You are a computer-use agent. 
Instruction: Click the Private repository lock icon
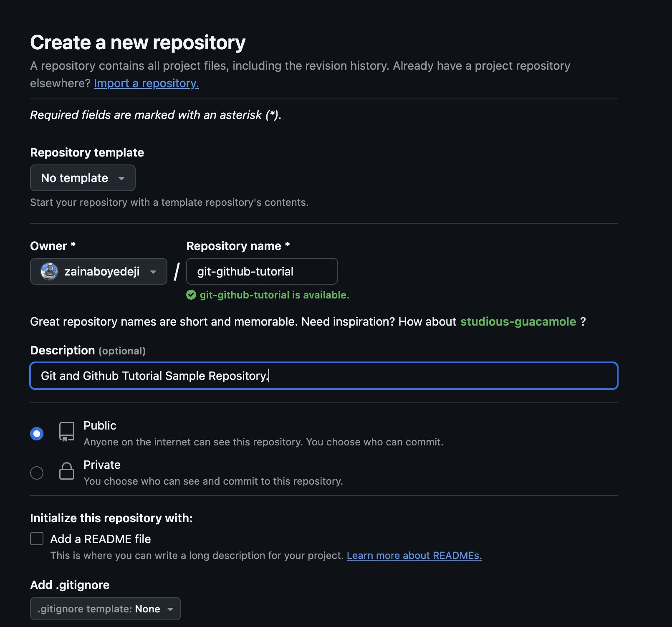pos(67,471)
